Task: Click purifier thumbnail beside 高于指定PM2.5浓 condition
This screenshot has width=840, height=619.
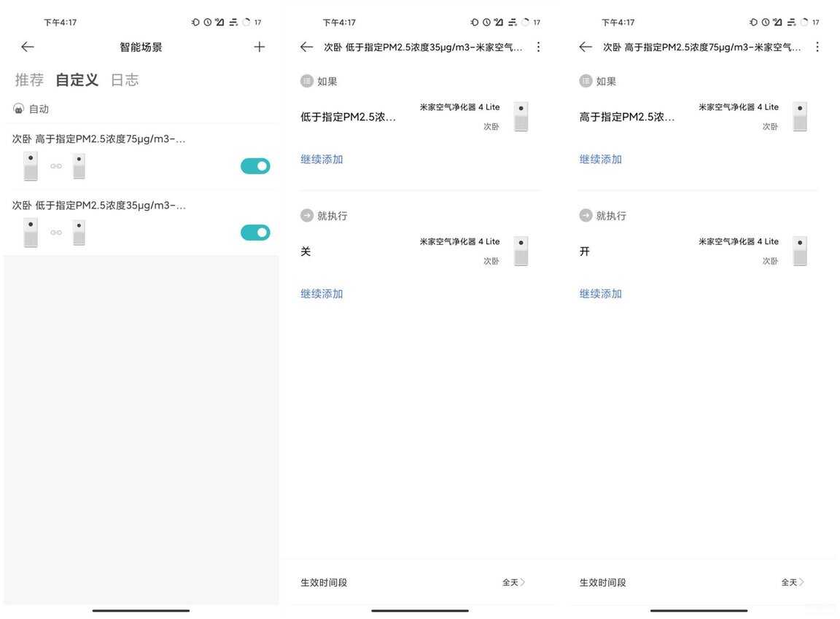Action: pos(800,116)
